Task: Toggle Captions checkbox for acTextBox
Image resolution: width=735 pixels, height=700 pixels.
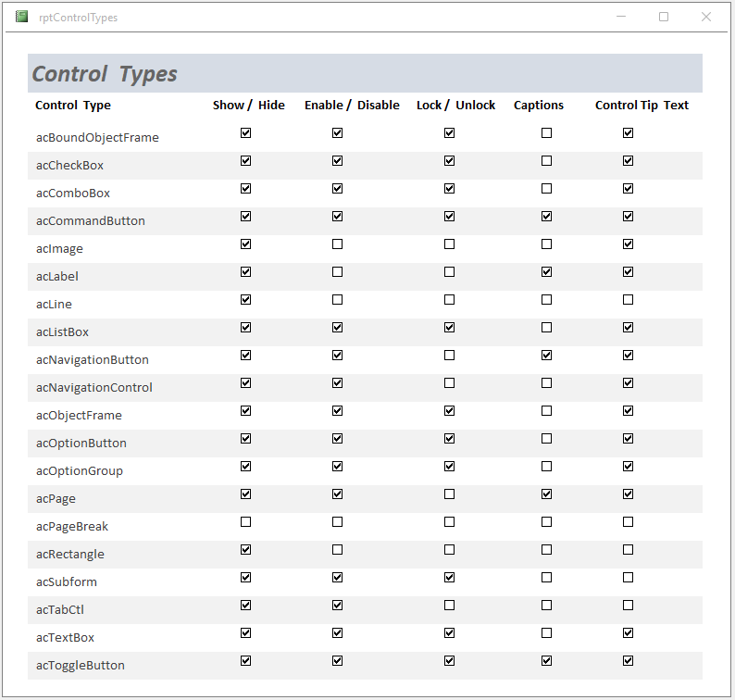Action: click(x=546, y=632)
